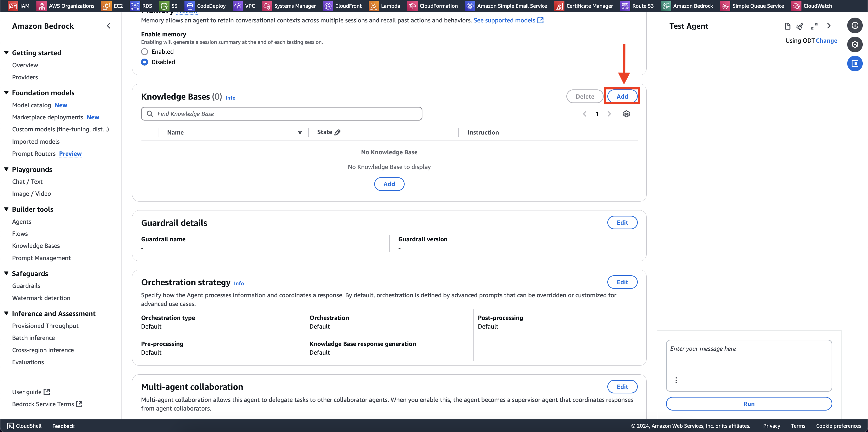Open the Amazon Bedrock shortcut icon
Image resolution: width=868 pixels, height=432 pixels.
666,6
